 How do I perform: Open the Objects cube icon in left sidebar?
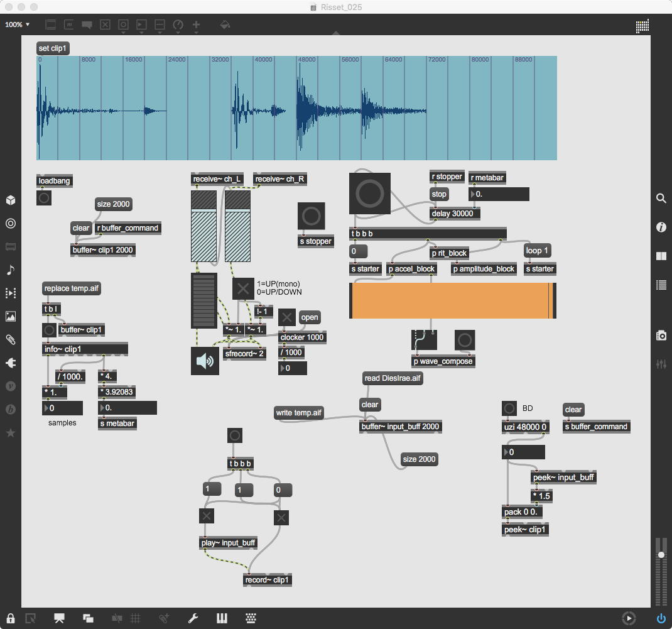(x=11, y=200)
